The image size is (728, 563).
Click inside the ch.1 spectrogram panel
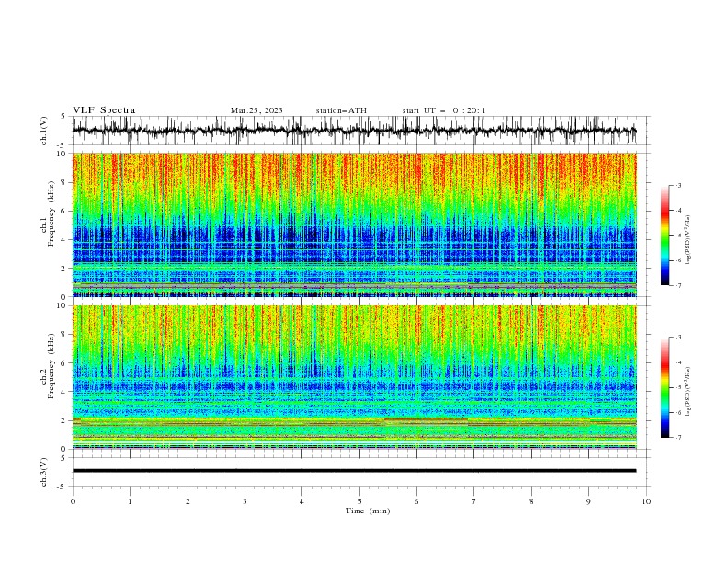pyautogui.click(x=354, y=224)
